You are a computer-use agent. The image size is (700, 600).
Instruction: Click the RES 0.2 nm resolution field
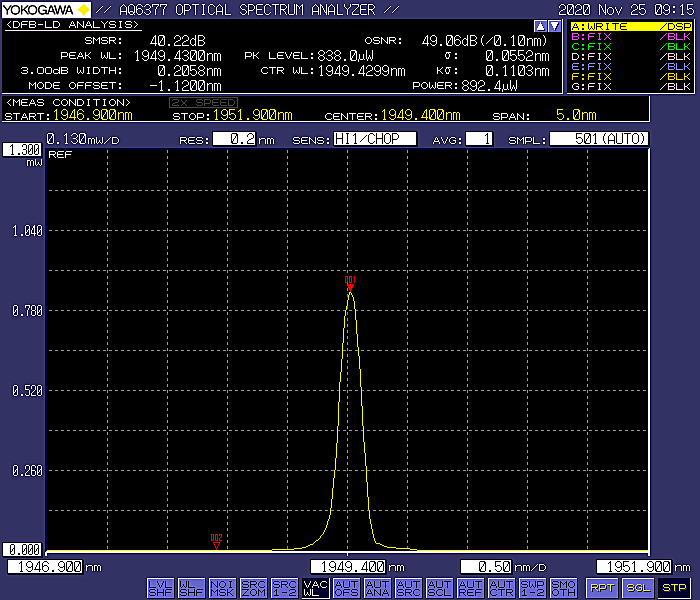click(x=235, y=139)
